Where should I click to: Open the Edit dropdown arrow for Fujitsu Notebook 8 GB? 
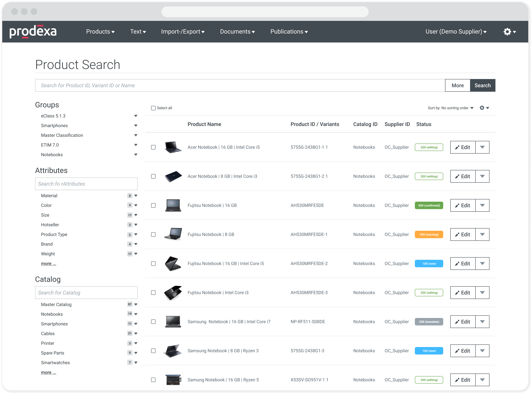click(482, 234)
